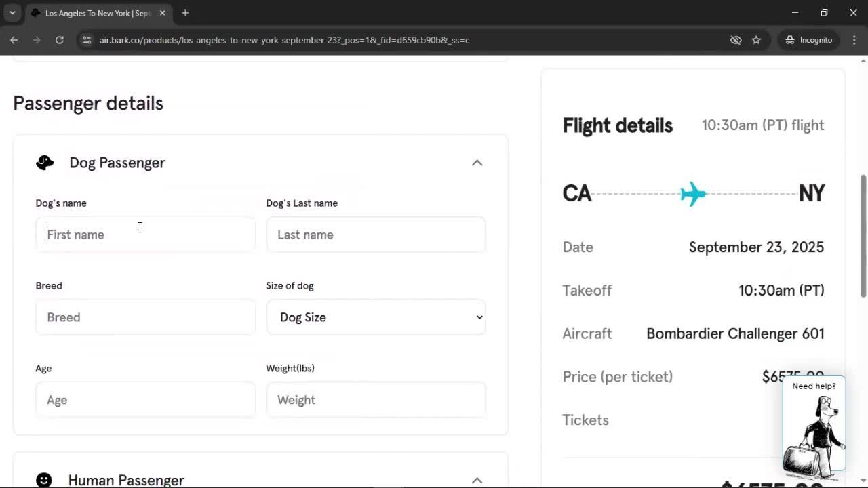
Task: Click the Bombardier Challenger 601 aircraft text
Action: [x=735, y=333]
